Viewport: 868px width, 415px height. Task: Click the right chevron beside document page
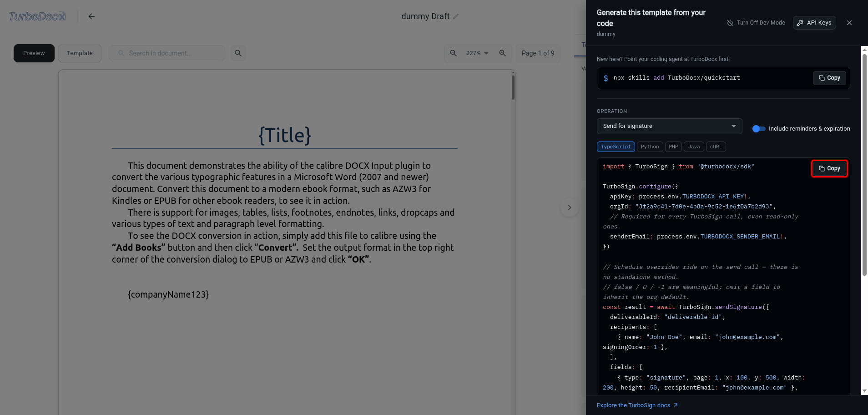pos(569,207)
